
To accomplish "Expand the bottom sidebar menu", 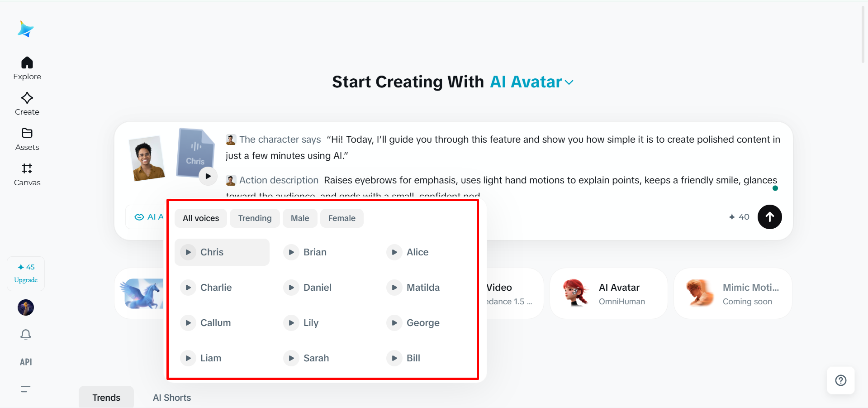I will (25, 389).
